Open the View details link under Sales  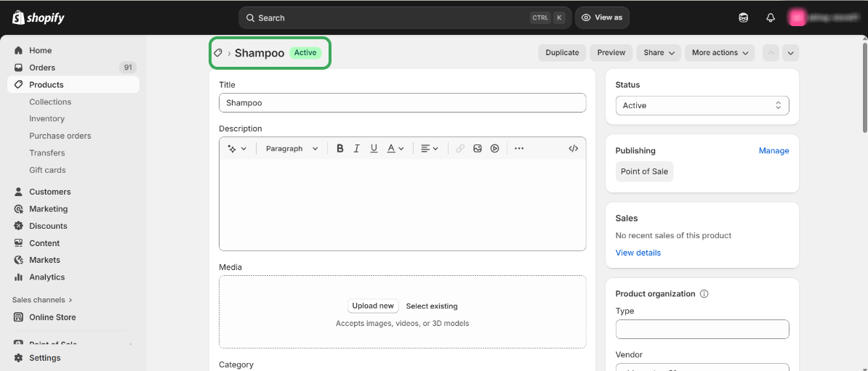coord(638,253)
